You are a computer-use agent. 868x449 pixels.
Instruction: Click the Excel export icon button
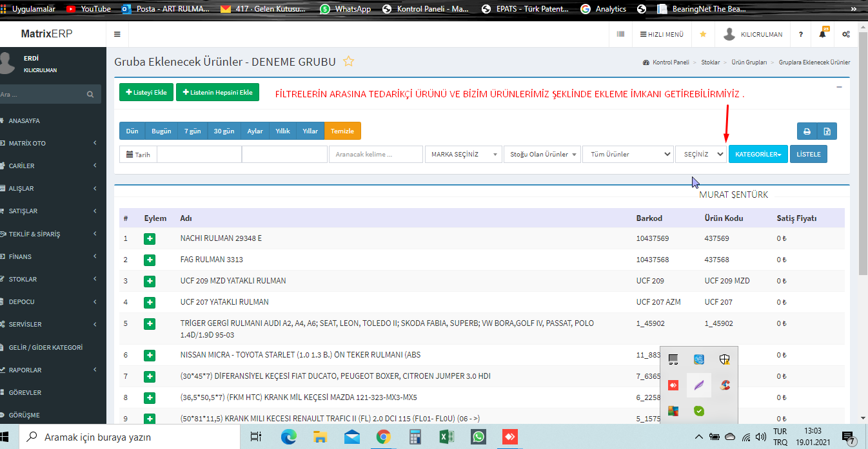click(x=827, y=131)
